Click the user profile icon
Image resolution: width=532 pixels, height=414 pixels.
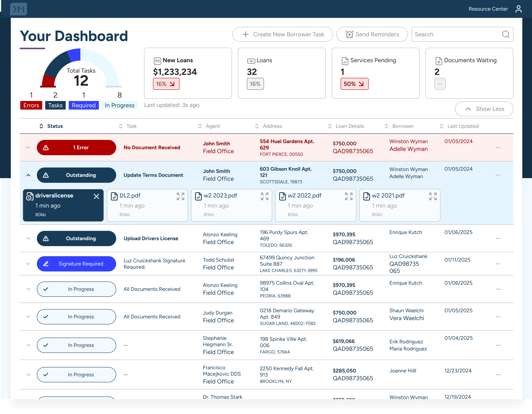pos(518,9)
